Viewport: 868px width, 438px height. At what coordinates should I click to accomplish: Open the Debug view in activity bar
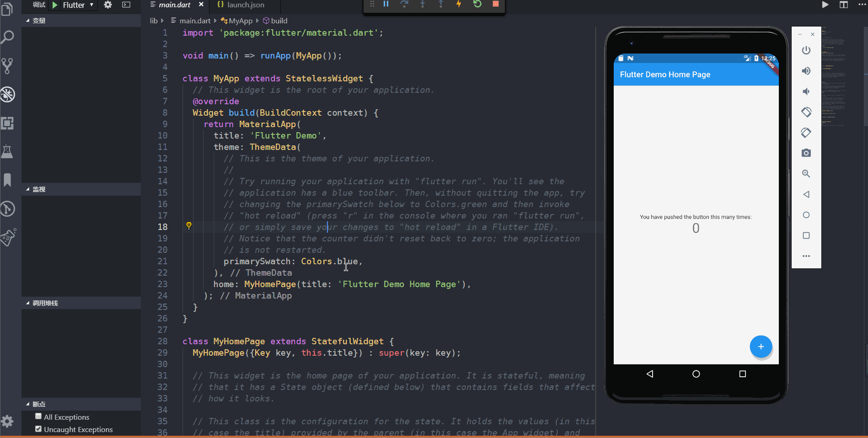pyautogui.click(x=7, y=94)
